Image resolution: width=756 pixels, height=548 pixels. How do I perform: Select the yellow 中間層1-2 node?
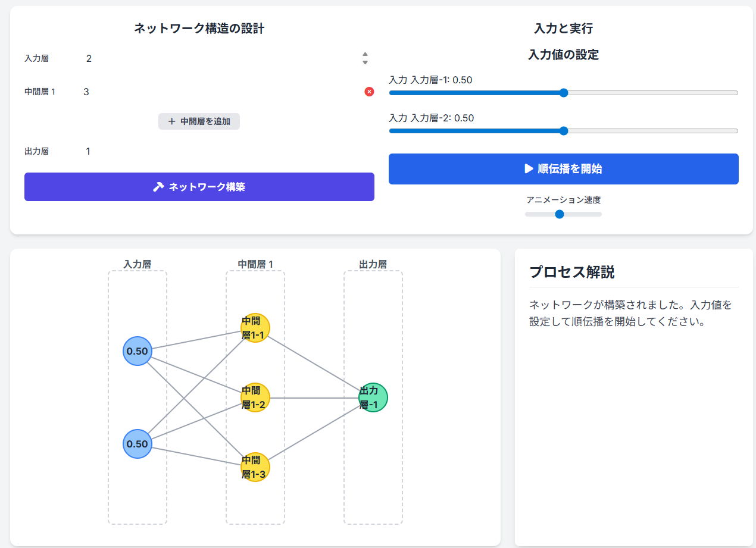point(255,397)
